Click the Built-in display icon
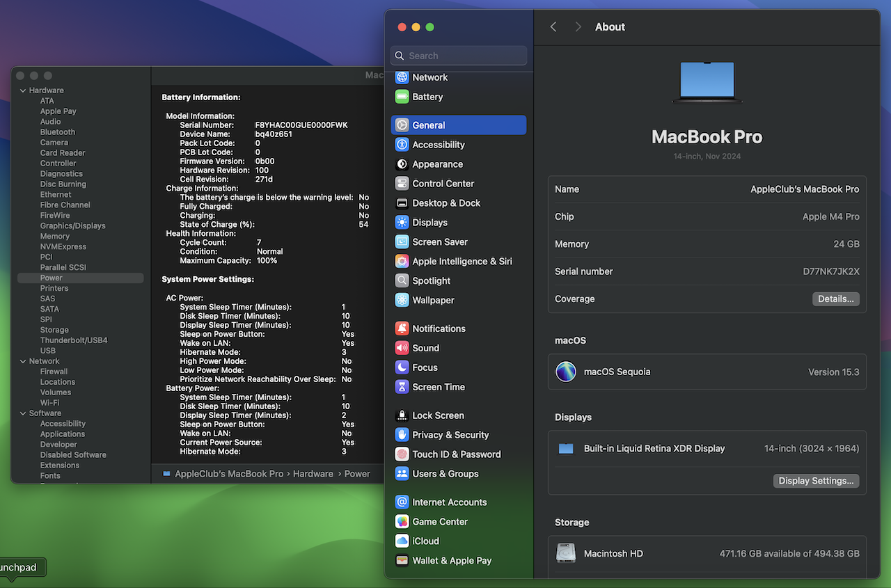Screen dimensions: 891x588 (x=566, y=449)
